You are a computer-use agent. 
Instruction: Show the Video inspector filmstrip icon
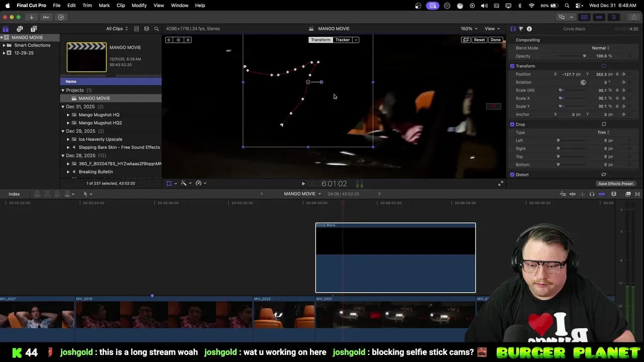click(513, 29)
